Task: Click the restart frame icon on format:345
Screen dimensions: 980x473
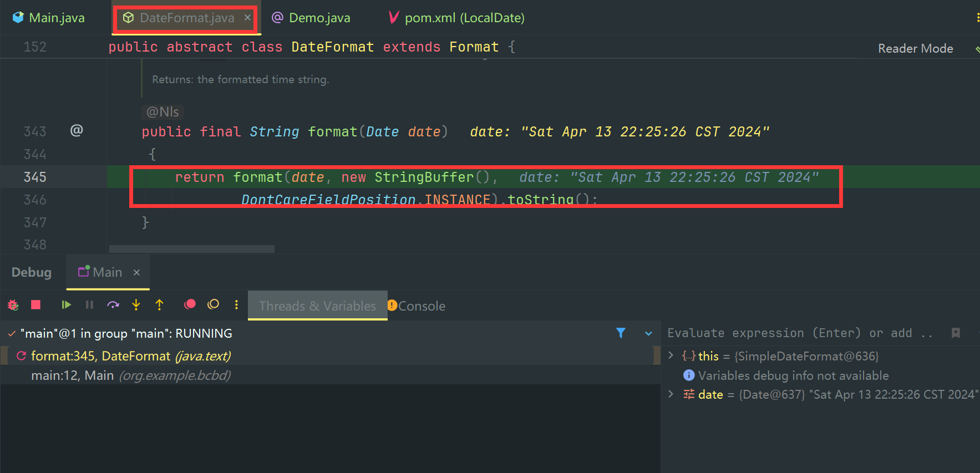Action: [21, 356]
